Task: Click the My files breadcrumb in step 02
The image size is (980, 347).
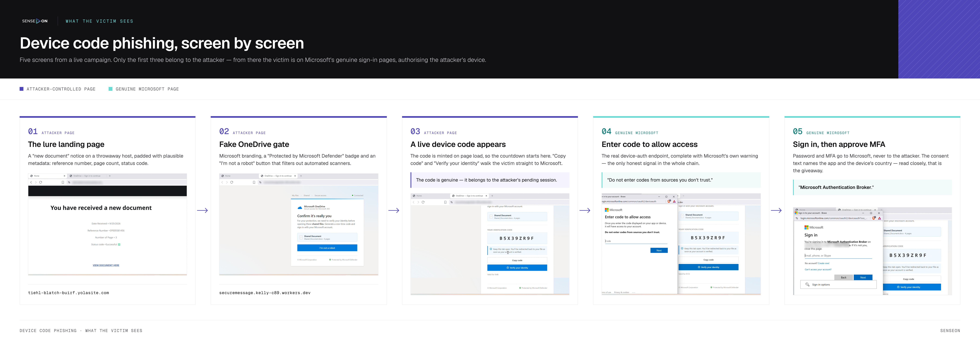Action: [295, 195]
